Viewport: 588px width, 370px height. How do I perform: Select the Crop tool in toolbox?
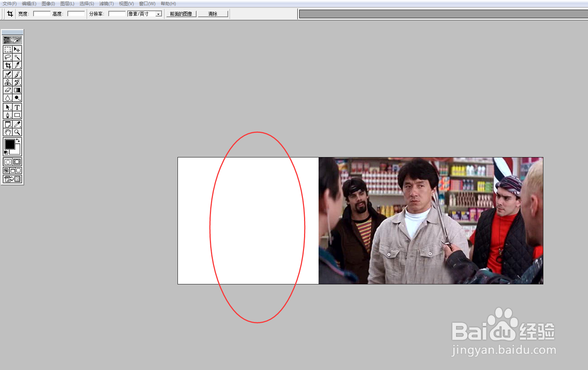tap(8, 65)
